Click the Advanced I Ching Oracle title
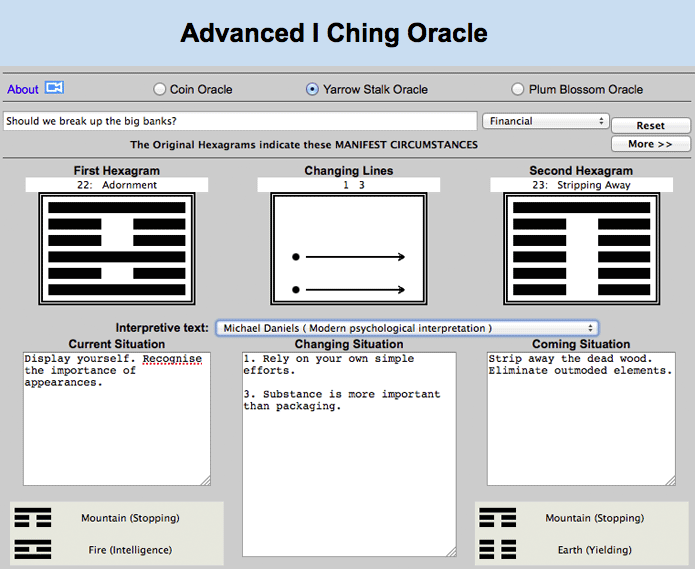This screenshot has width=695, height=569. coord(334,33)
